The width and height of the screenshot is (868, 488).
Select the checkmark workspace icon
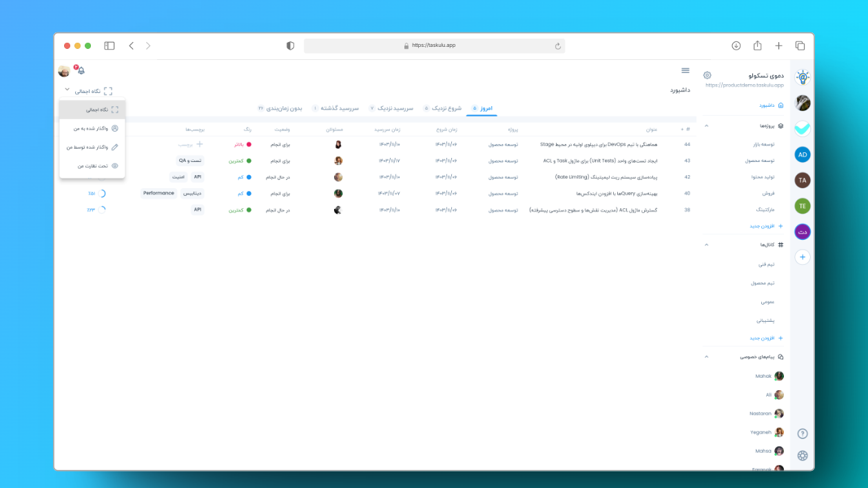pyautogui.click(x=803, y=128)
